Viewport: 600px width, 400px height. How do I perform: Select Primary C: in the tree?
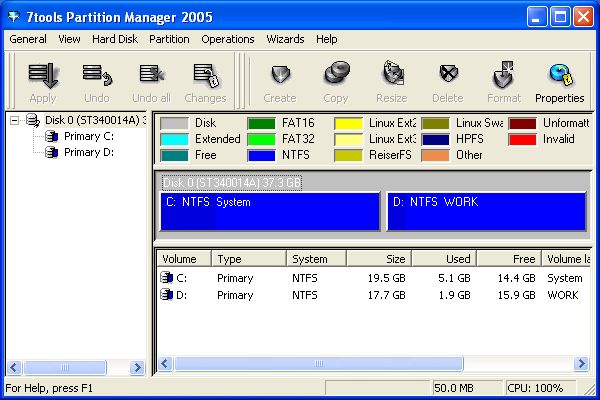coord(89,136)
